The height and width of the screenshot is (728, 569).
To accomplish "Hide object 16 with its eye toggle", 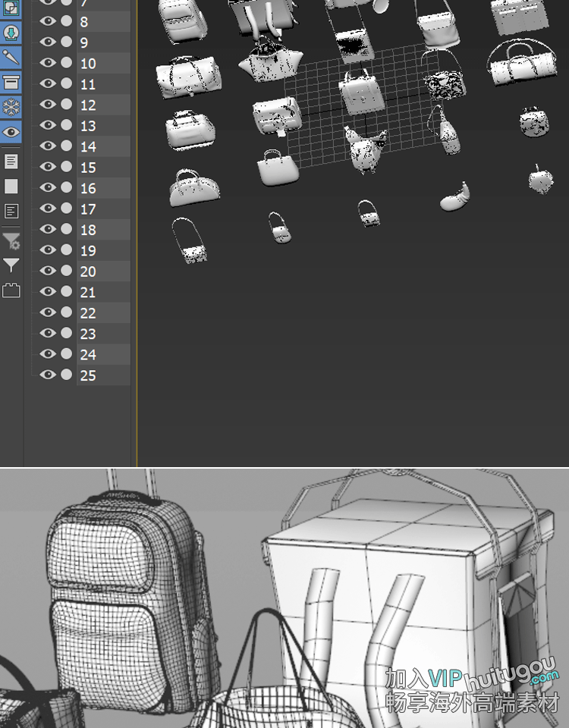I will click(x=47, y=187).
